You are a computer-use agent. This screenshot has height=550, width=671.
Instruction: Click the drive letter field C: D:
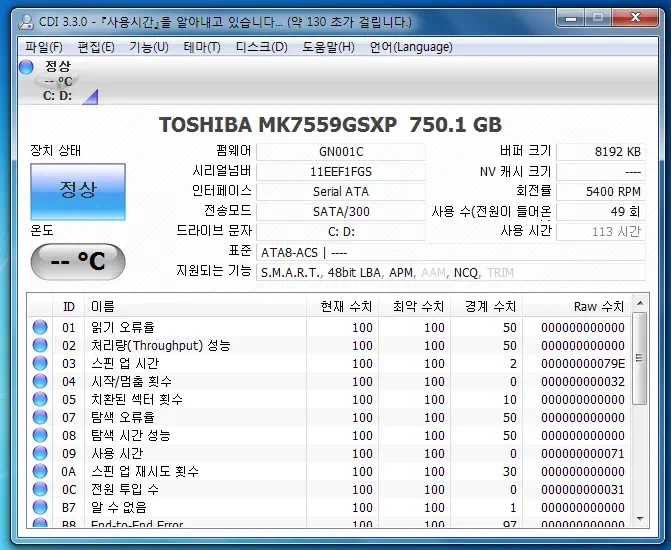(x=341, y=232)
